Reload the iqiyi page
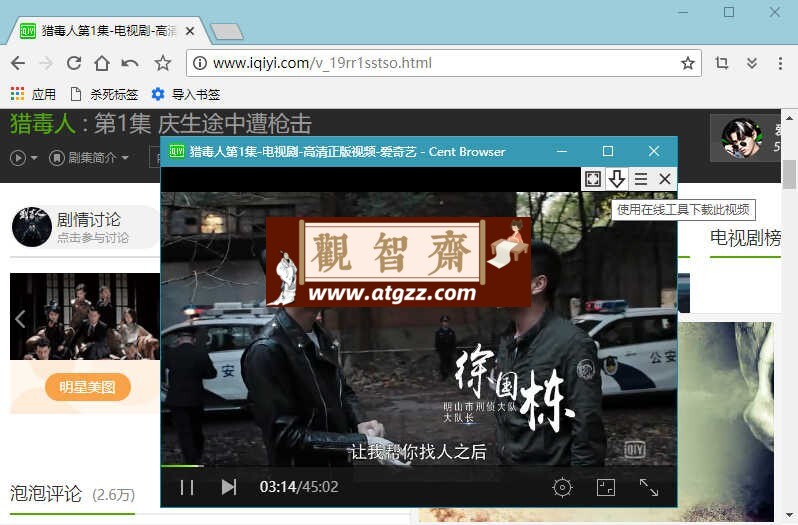Screen dimensions: 798x525 pyautogui.click(x=74, y=63)
